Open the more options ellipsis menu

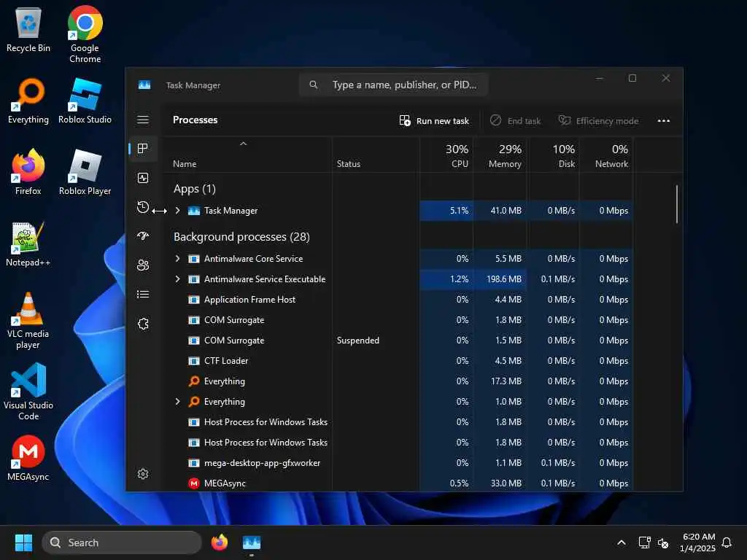tap(664, 121)
